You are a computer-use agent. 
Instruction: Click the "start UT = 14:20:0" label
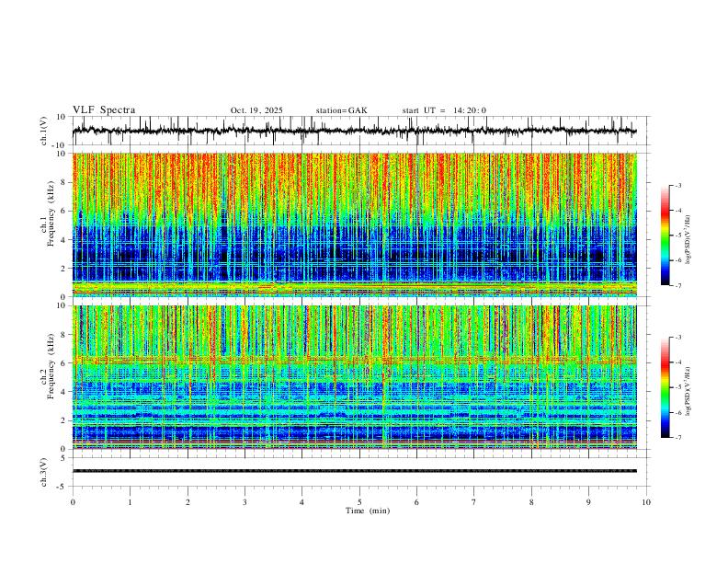click(x=444, y=110)
